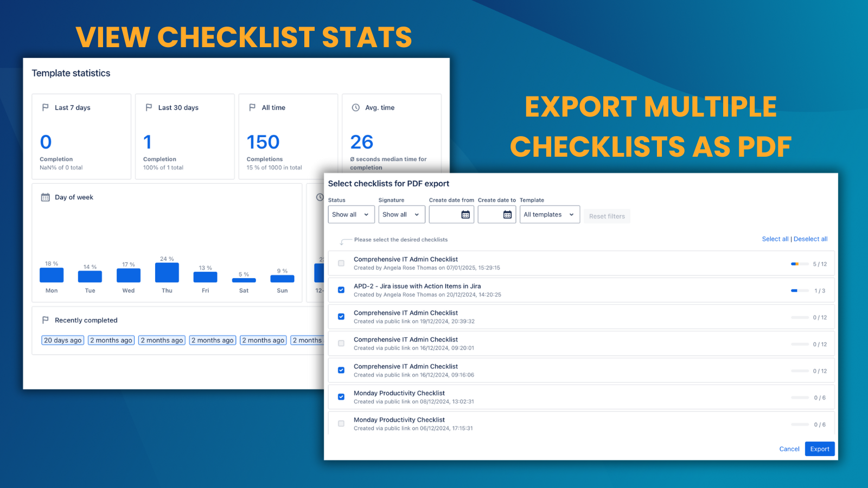Image resolution: width=868 pixels, height=488 pixels.
Task: Click the Deselect all link
Action: [810, 239]
